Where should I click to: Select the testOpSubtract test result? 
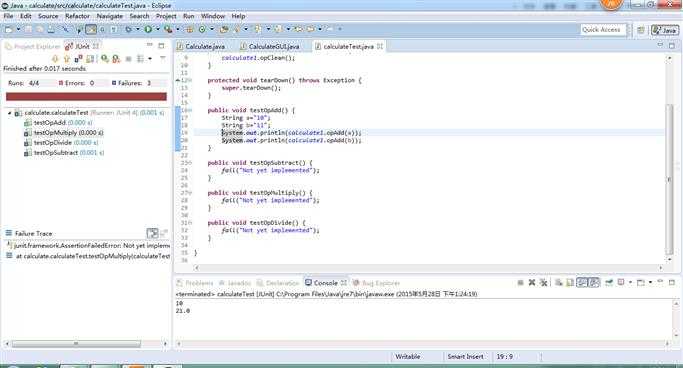coord(64,153)
